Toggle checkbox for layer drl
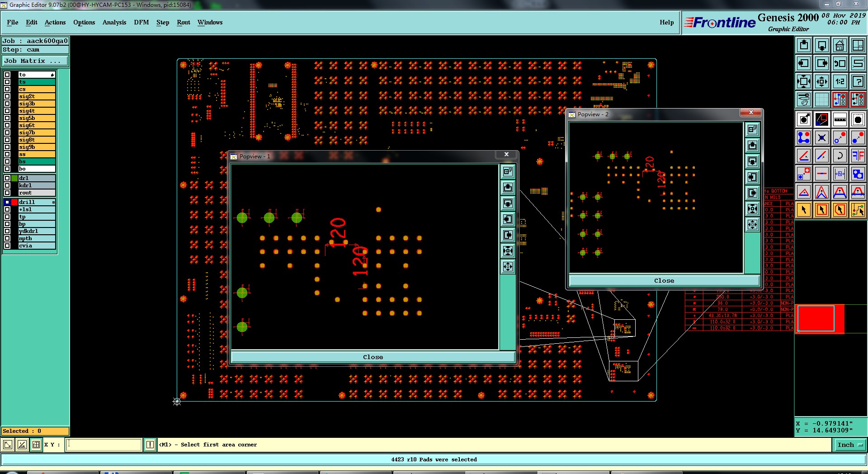Viewport: 868px width, 474px height. (7, 178)
